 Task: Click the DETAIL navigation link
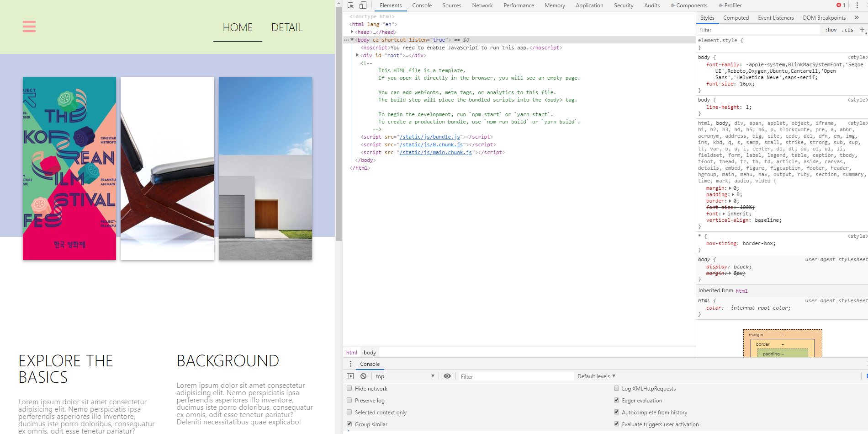point(287,27)
